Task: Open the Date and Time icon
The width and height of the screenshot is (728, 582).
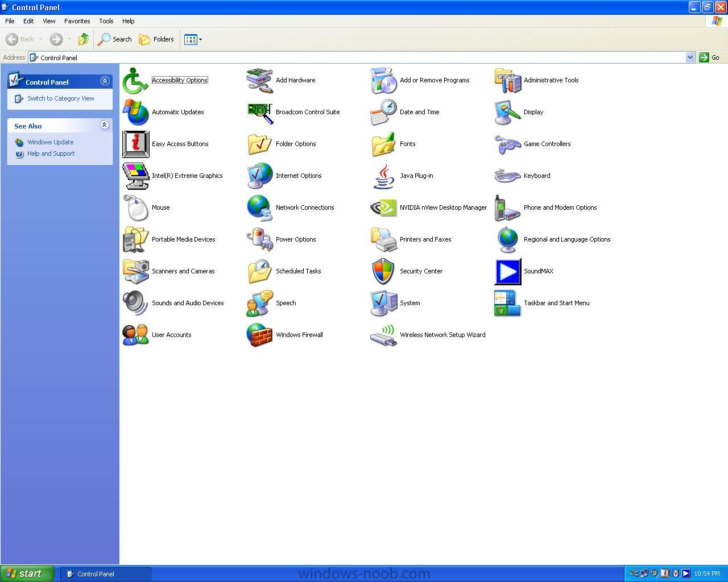Action: [383, 112]
